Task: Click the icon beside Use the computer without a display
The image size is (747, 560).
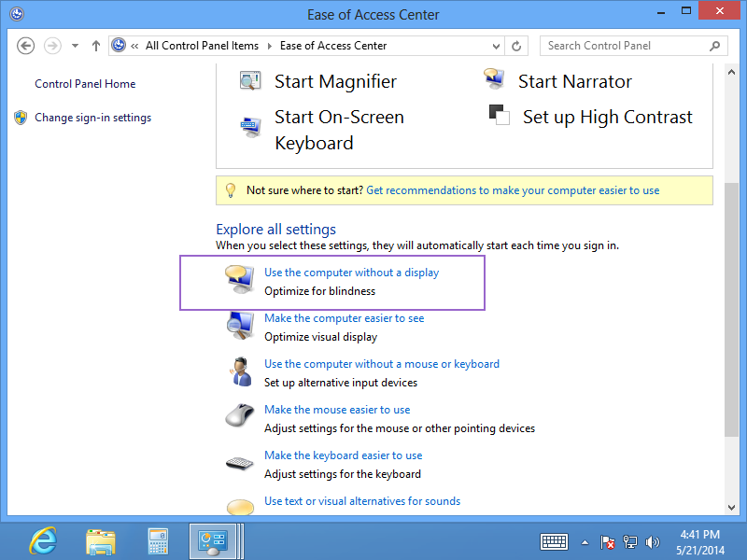Action: [x=239, y=279]
